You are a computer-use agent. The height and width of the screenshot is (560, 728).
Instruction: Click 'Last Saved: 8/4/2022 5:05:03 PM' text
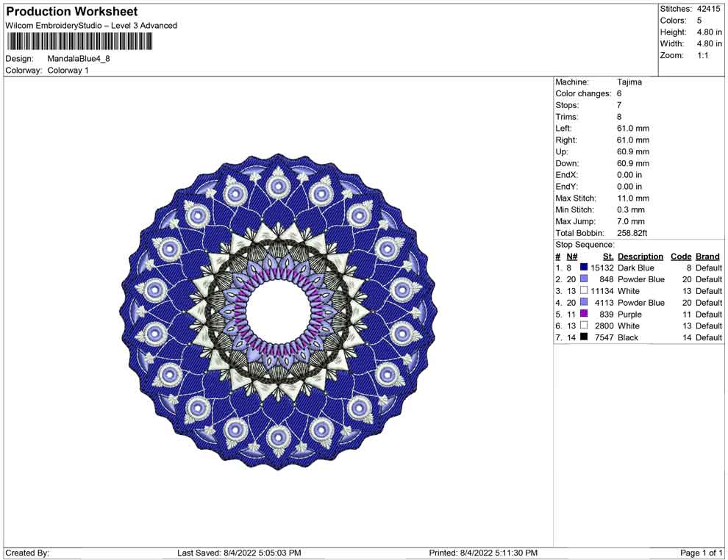pyautogui.click(x=239, y=553)
